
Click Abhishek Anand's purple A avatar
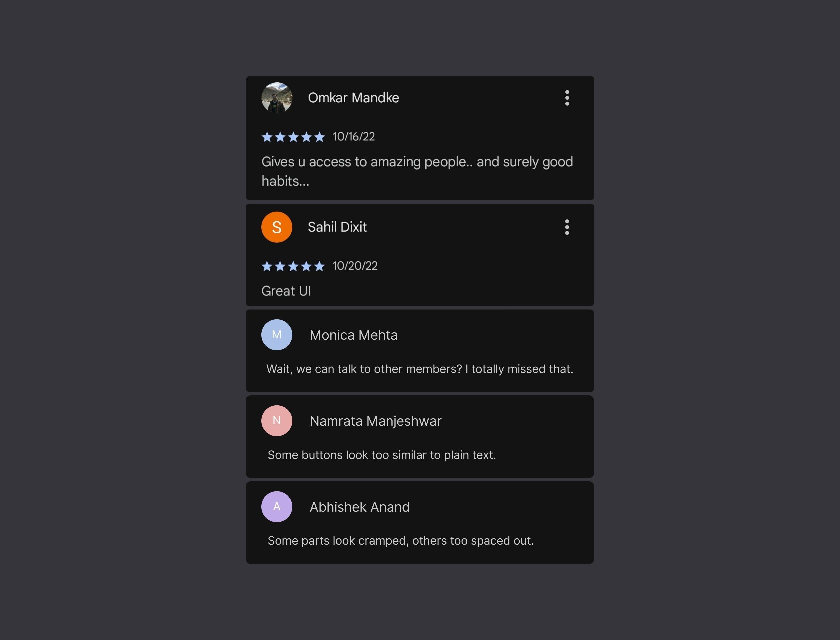click(x=277, y=506)
